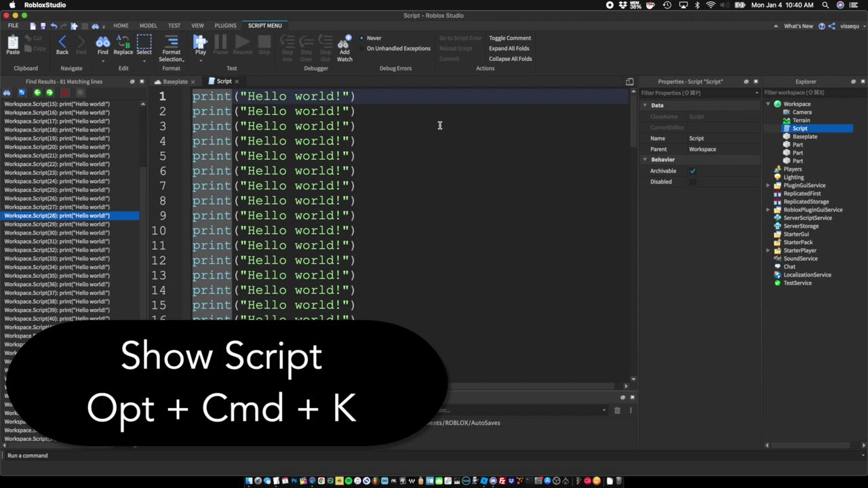The height and width of the screenshot is (488, 868).
Task: Click the green previous result arrow
Action: click(x=37, y=92)
